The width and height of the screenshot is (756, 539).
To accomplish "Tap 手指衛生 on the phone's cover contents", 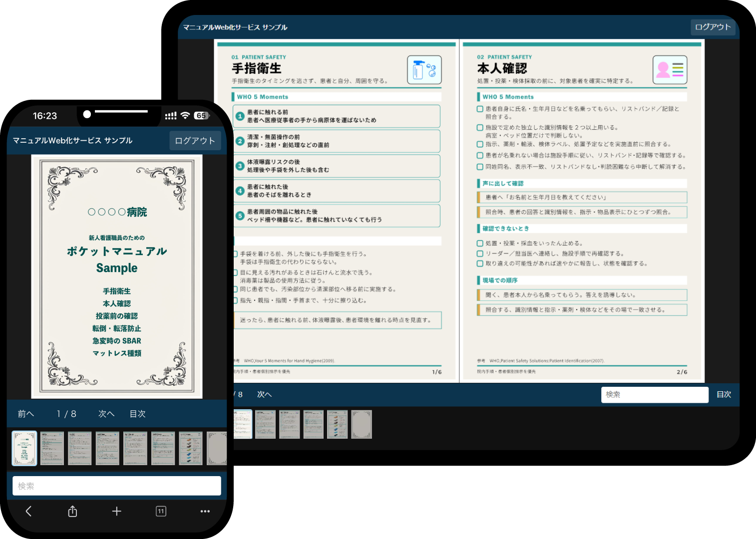I will pos(117,291).
